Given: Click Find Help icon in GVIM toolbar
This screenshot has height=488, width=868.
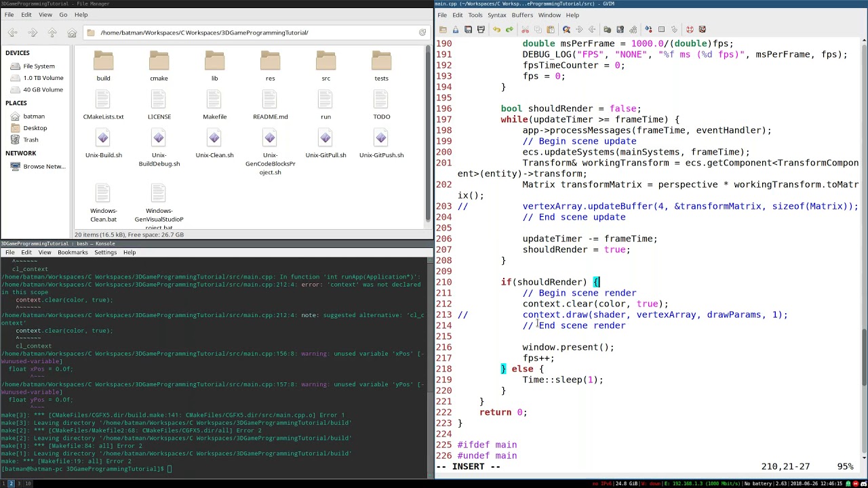Looking at the screenshot, I should (x=703, y=29).
